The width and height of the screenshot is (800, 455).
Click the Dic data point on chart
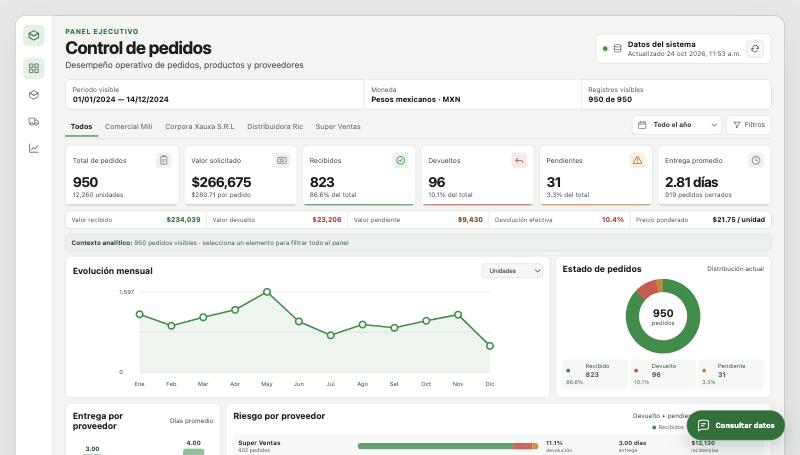(490, 346)
